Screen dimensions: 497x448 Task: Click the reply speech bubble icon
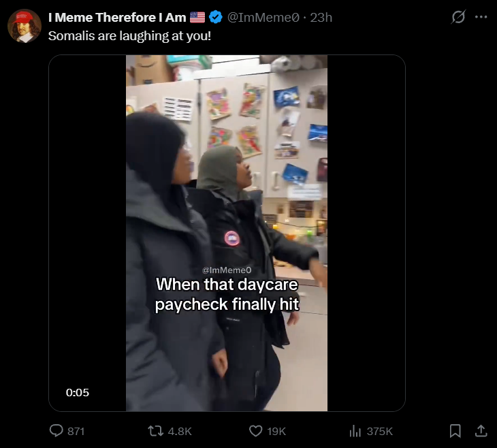[57, 431]
